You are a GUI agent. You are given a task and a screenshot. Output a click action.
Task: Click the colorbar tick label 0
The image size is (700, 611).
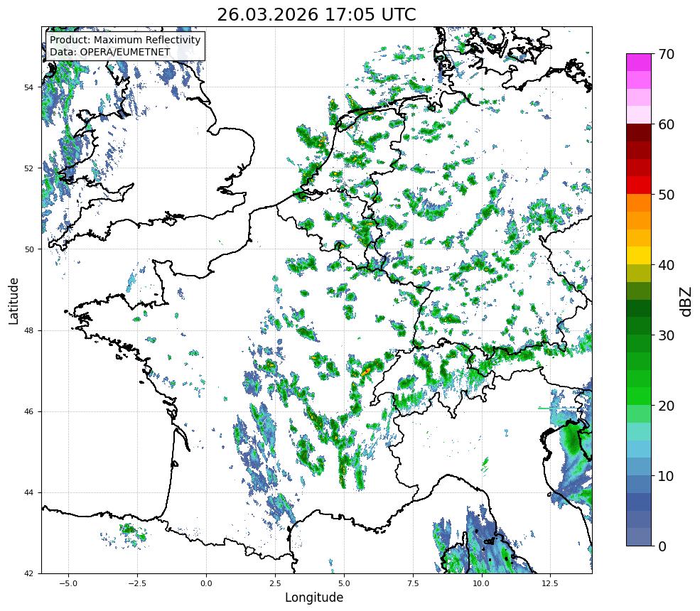click(662, 546)
